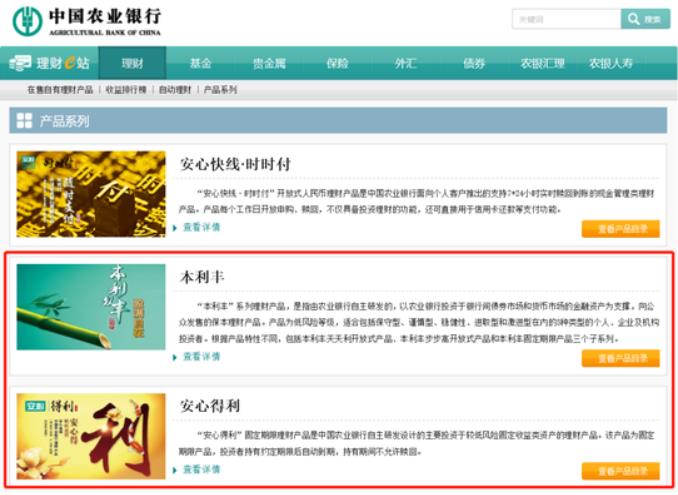Click the arrow icon beside 安心得利 查看详情
The height and width of the screenshot is (495, 678).
pyautogui.click(x=175, y=469)
